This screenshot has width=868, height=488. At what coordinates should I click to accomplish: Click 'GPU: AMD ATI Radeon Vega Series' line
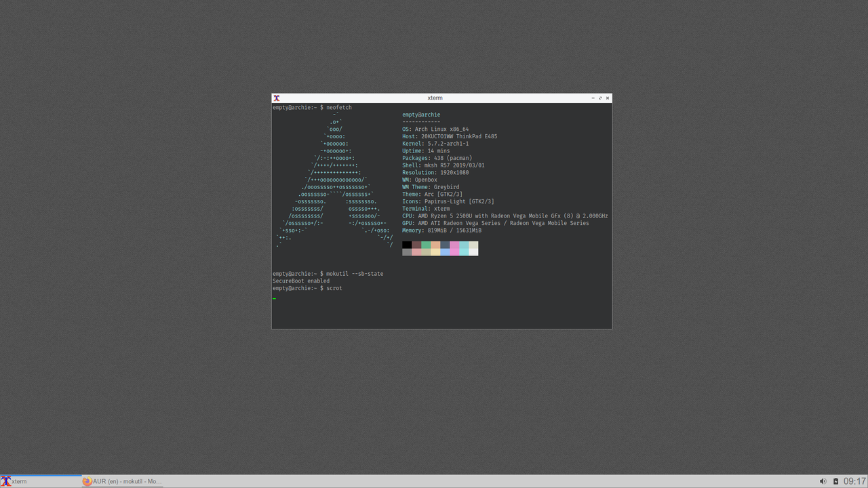click(x=496, y=223)
